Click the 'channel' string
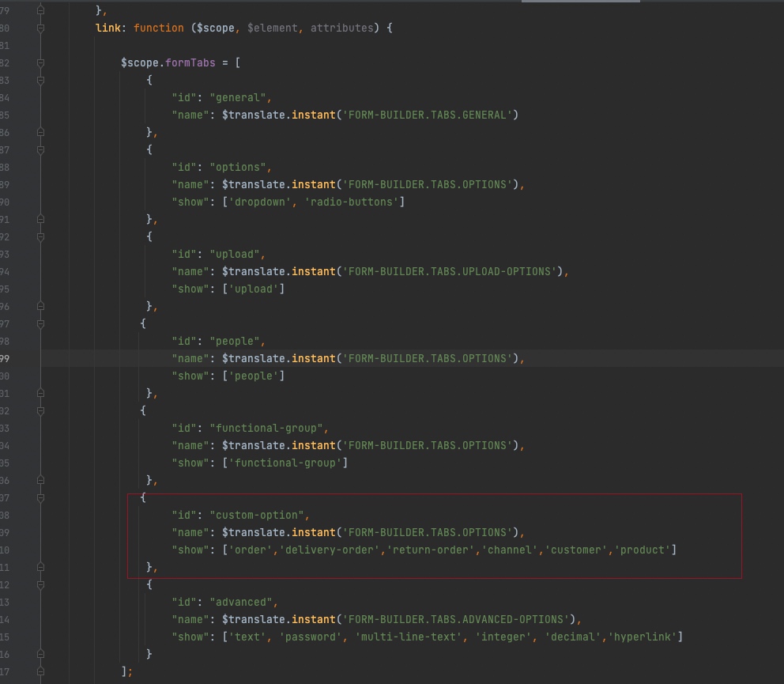784x684 pixels. pyautogui.click(x=510, y=550)
